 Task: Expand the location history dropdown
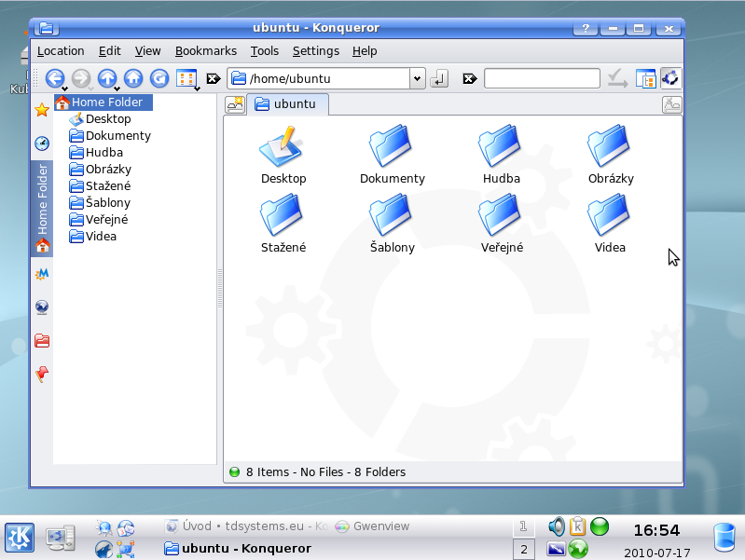(x=417, y=78)
